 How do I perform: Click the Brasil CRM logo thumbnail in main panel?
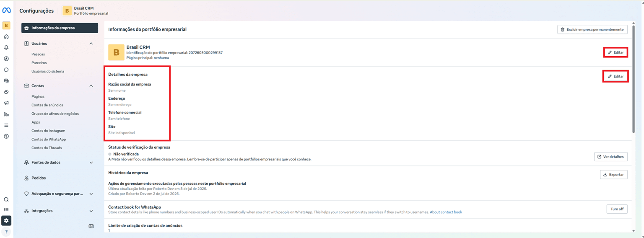[116, 52]
